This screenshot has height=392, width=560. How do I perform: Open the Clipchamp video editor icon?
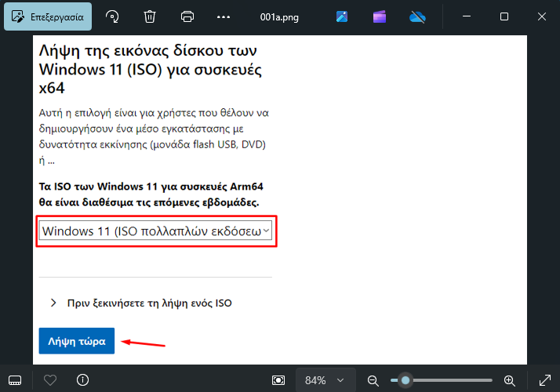(x=380, y=16)
